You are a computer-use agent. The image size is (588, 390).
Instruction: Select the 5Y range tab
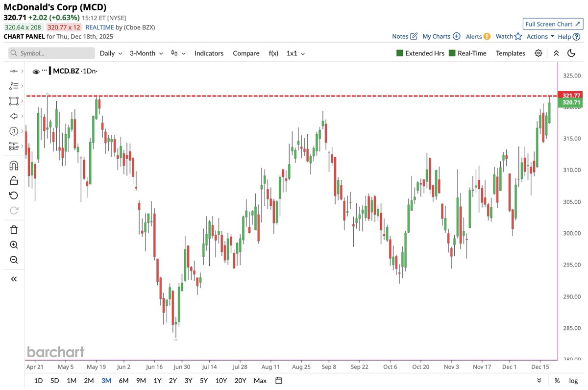203,380
